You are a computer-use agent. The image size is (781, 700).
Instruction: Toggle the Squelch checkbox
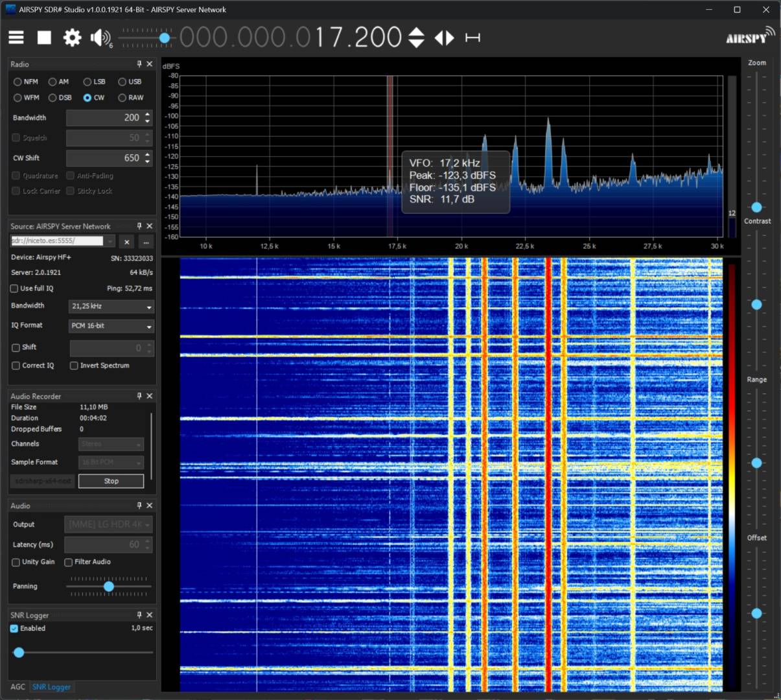click(x=16, y=137)
